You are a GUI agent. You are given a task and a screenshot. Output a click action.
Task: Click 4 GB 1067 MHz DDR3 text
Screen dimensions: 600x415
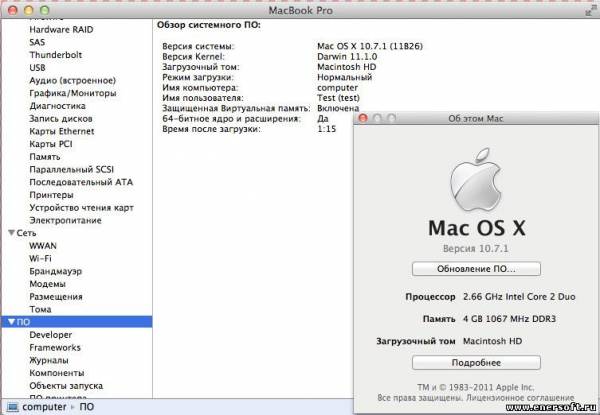click(x=509, y=319)
